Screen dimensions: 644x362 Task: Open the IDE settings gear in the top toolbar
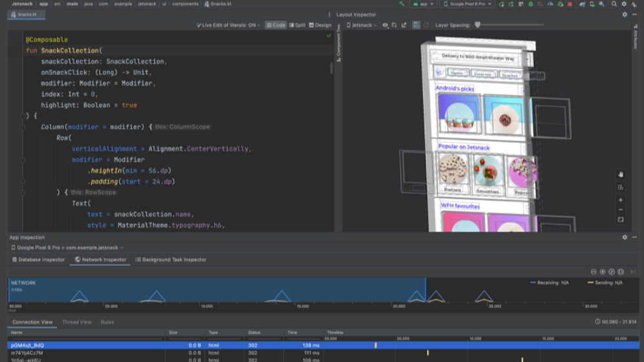[624, 4]
